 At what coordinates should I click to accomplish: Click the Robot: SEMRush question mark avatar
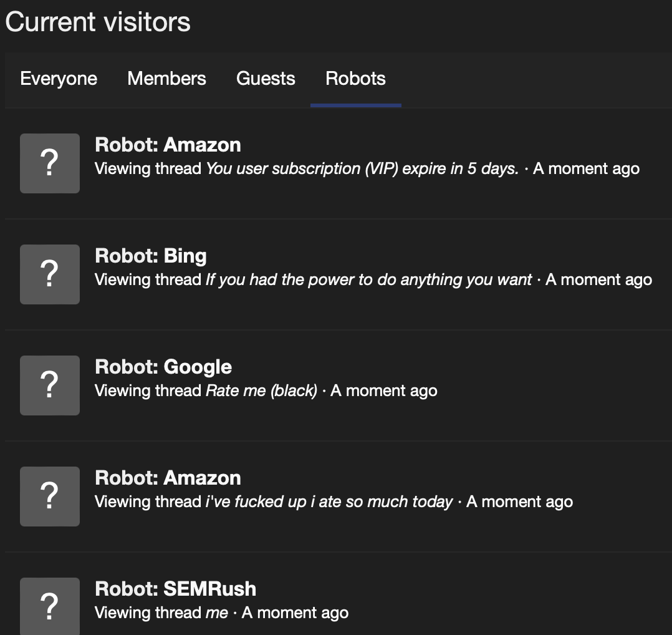tap(50, 606)
